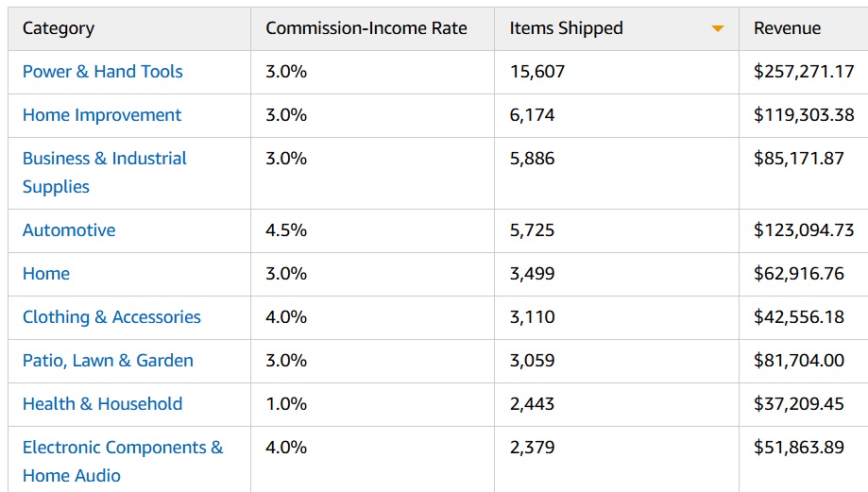Viewport: 868px width, 492px height.
Task: Open the Home category link
Action: coord(46,274)
